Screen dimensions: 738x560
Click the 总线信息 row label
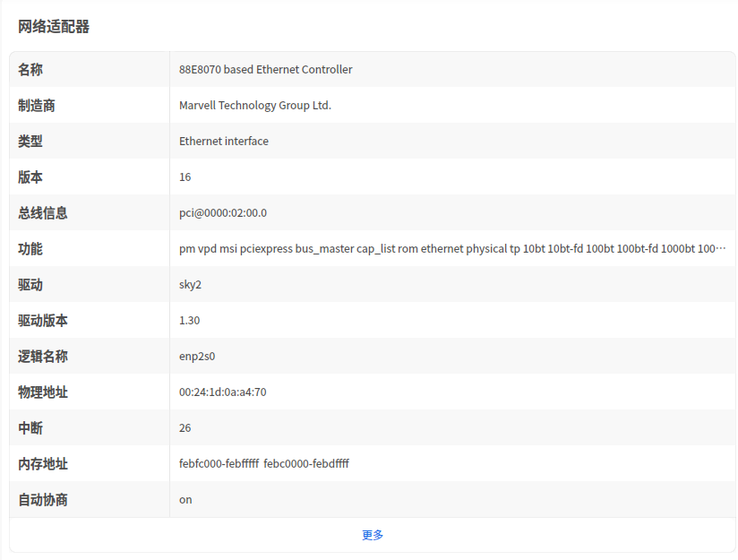(x=43, y=213)
